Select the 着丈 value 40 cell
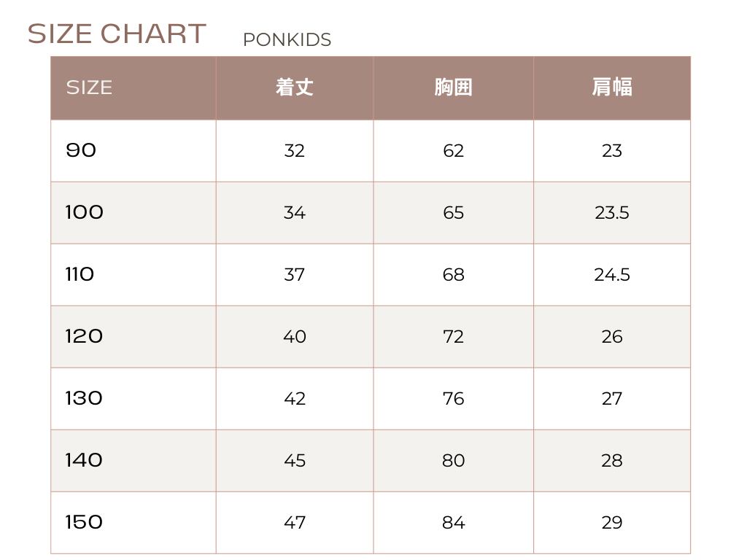 point(295,337)
